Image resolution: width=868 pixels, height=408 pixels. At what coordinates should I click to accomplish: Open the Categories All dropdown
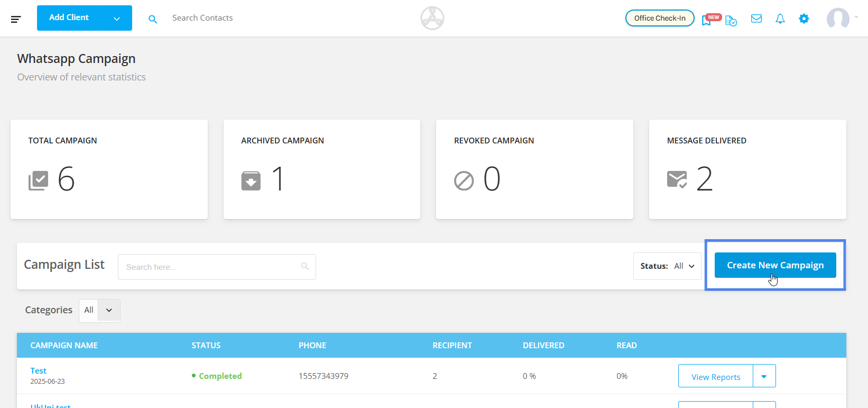coord(99,310)
